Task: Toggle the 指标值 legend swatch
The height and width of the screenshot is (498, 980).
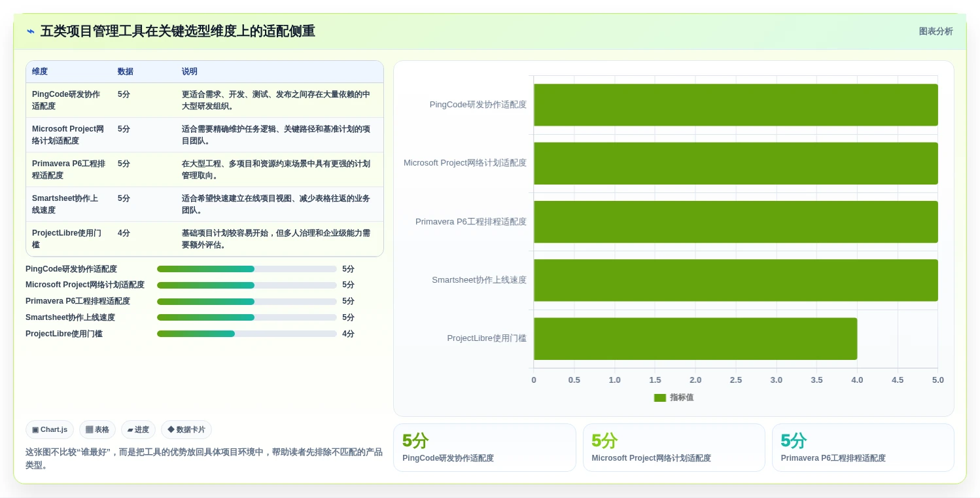Action: [x=659, y=398]
